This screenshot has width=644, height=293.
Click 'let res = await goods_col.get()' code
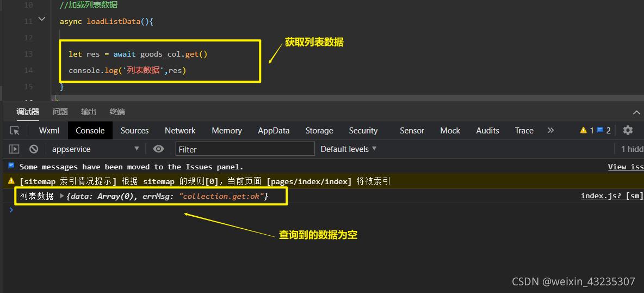tap(138, 54)
